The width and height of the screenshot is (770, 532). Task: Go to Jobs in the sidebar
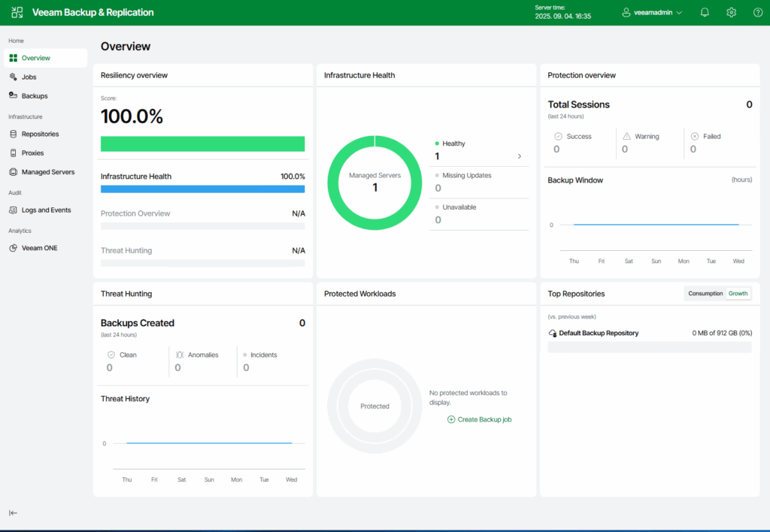pos(29,77)
